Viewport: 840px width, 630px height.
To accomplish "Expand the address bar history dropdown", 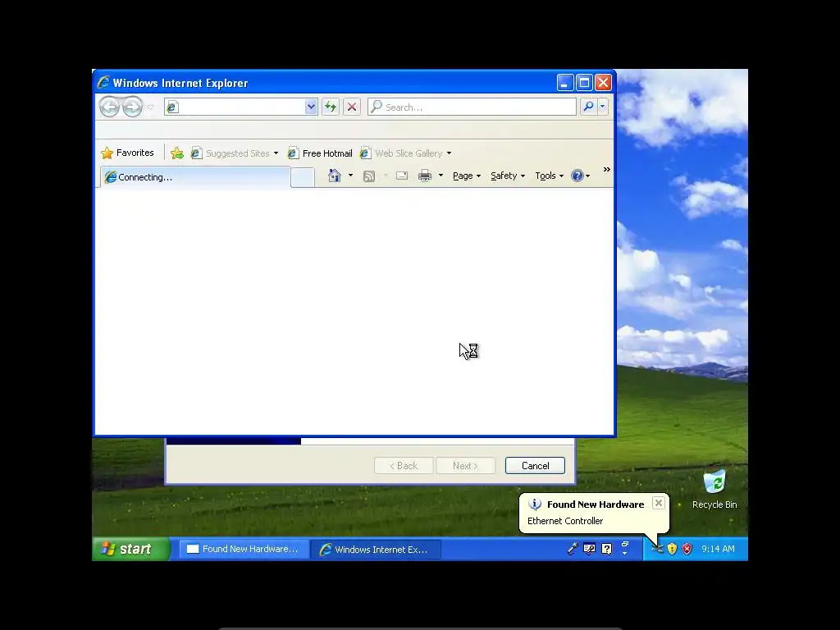I will 311,107.
